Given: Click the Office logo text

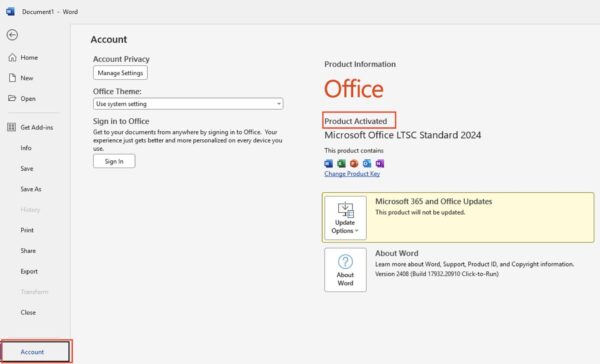Looking at the screenshot, I should [x=354, y=89].
